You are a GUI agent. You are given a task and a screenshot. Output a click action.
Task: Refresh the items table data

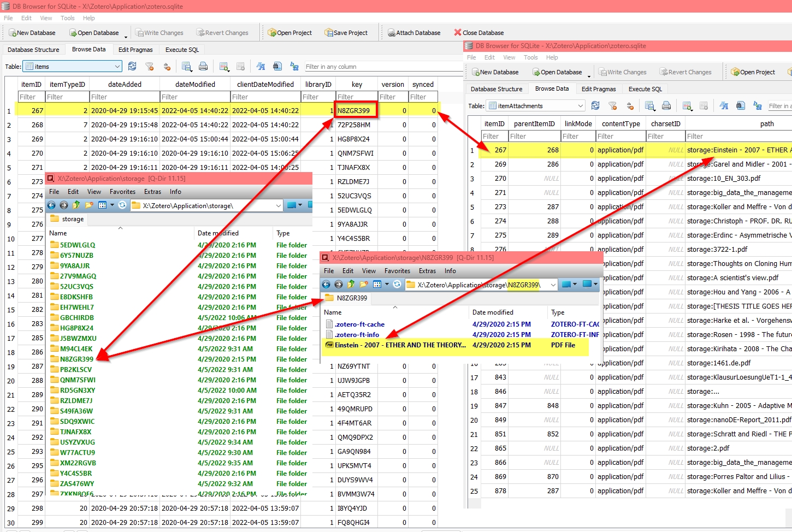pyautogui.click(x=132, y=67)
